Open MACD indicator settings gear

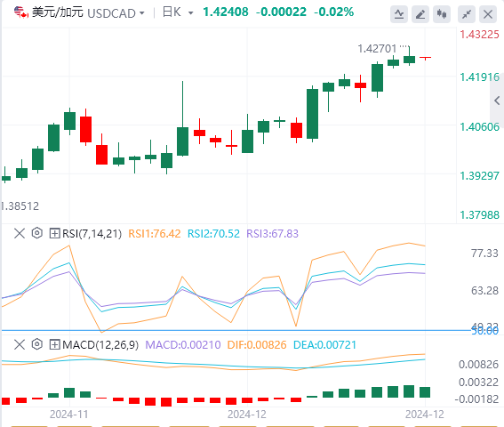click(x=37, y=344)
